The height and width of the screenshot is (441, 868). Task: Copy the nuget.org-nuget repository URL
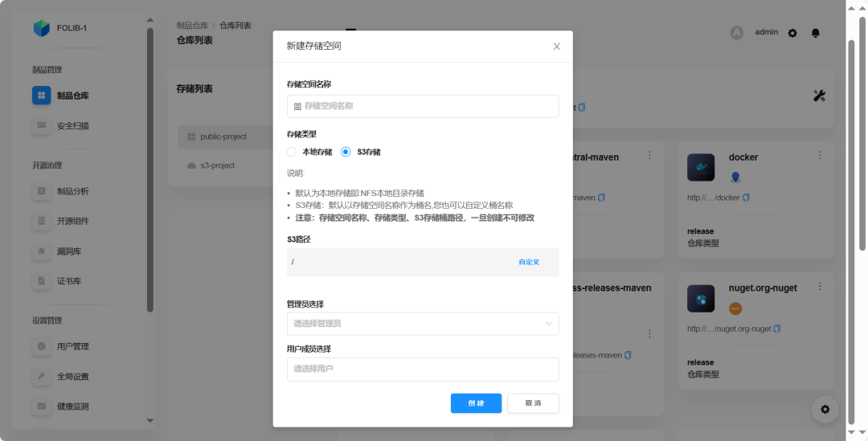point(776,329)
